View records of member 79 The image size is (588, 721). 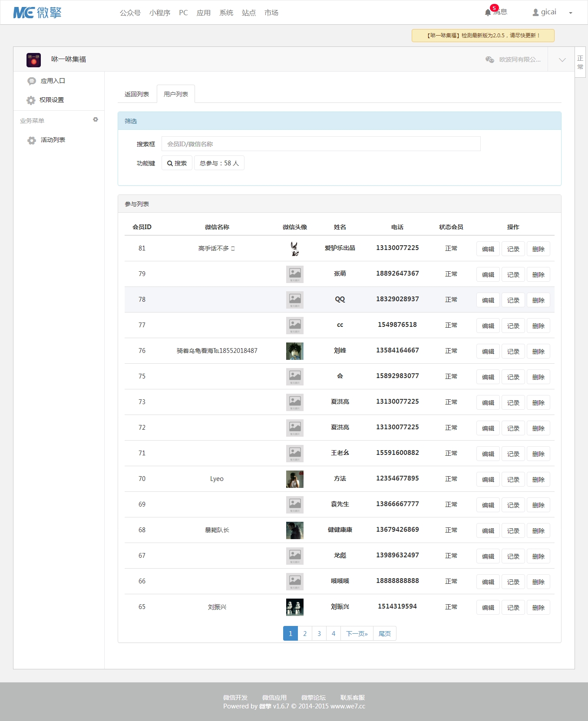coord(513,275)
